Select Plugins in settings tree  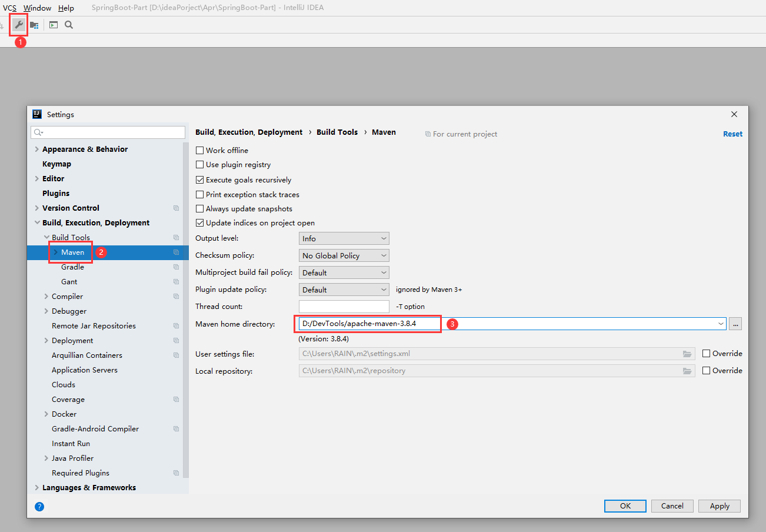point(56,193)
